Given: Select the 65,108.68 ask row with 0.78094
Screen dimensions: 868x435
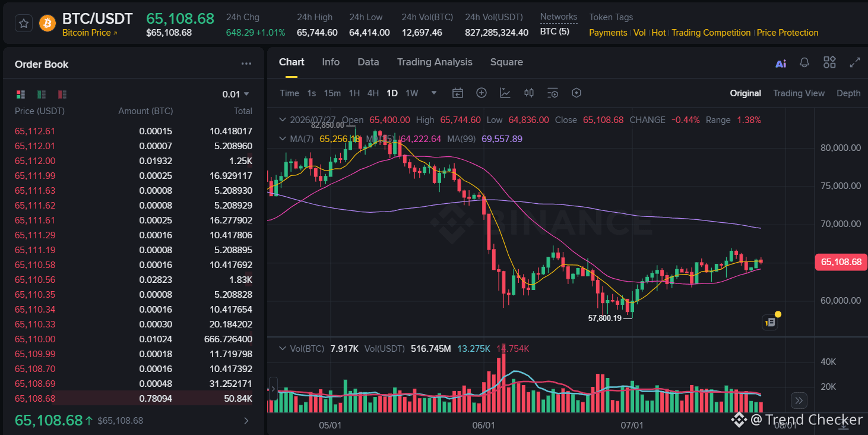Looking at the screenshot, I should pos(134,399).
